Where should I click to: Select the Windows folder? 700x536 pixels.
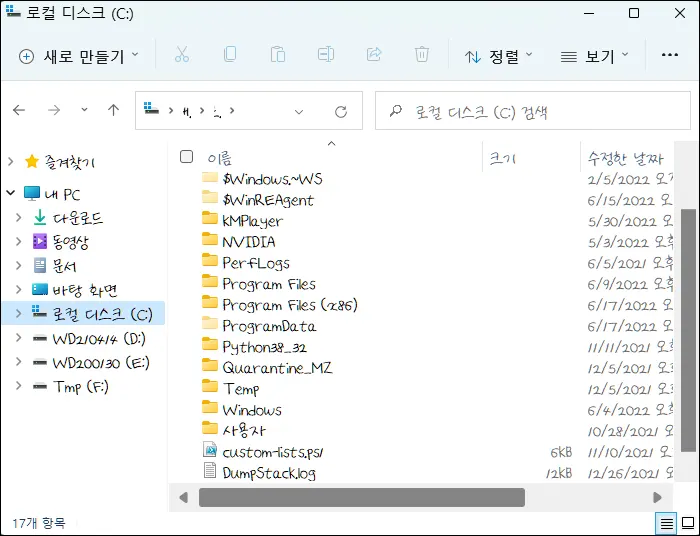point(242,410)
